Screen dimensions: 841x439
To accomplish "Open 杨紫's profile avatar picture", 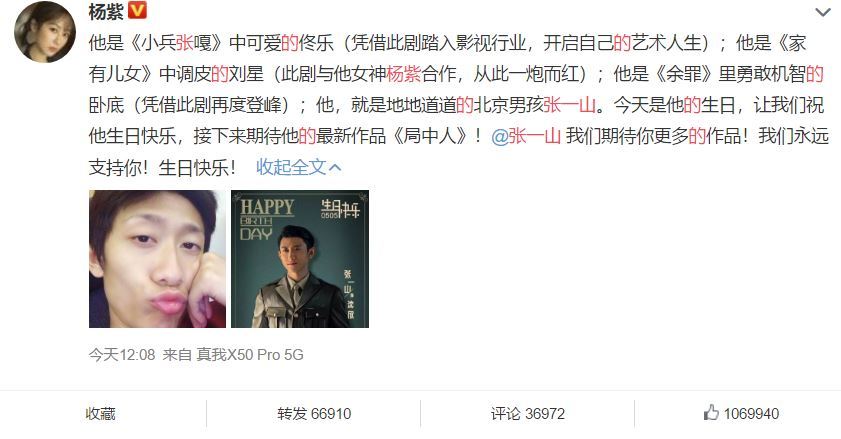I will tap(45, 32).
